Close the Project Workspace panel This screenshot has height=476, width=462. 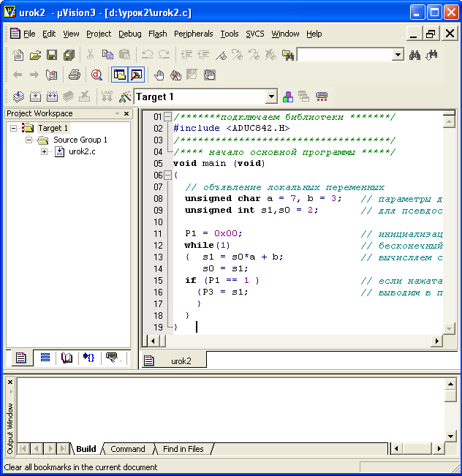click(x=126, y=114)
